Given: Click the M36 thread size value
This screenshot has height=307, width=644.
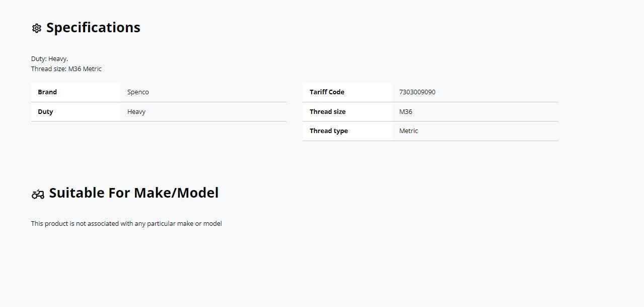Looking at the screenshot, I should pyautogui.click(x=406, y=112).
